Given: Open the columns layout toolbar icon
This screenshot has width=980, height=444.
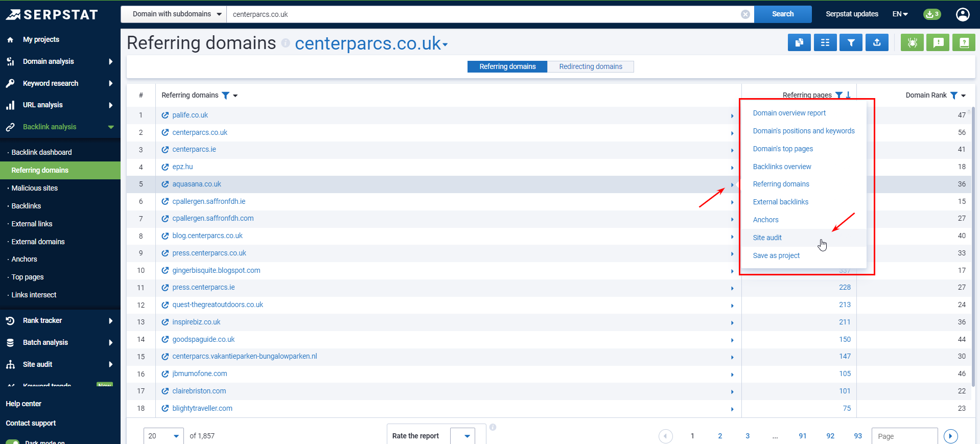Looking at the screenshot, I should (x=825, y=43).
